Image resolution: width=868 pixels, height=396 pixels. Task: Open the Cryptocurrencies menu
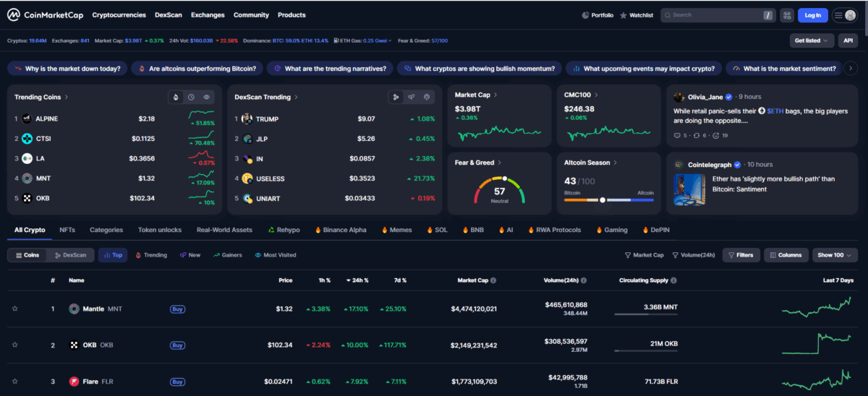pos(119,15)
